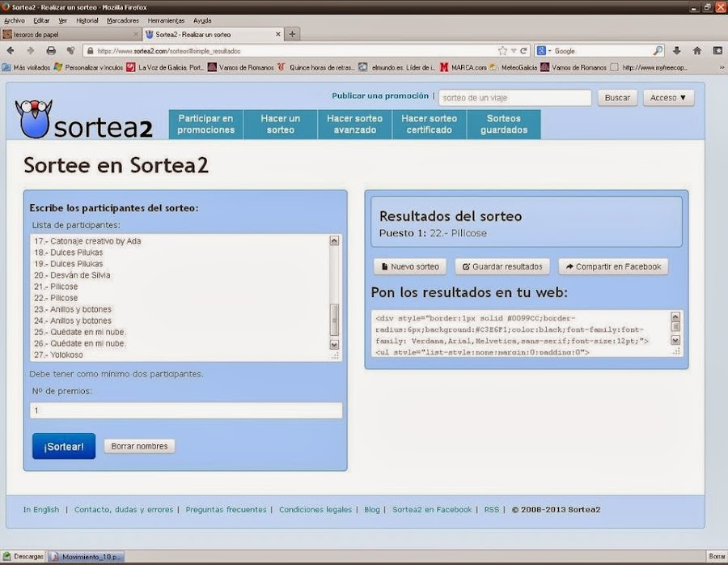Click participant line 20.- Desván de Silvia

72,275
